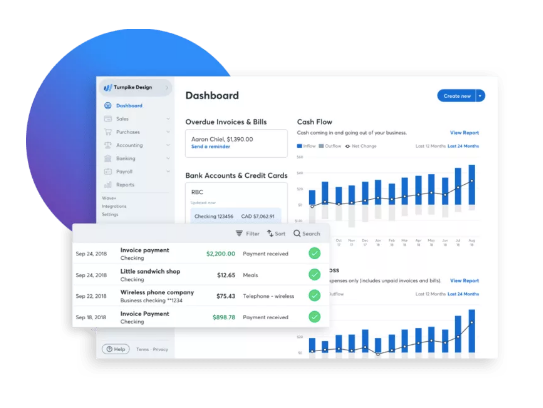The width and height of the screenshot is (543, 408).
Task: Click the Payroll icon in sidebar
Action: tap(108, 171)
